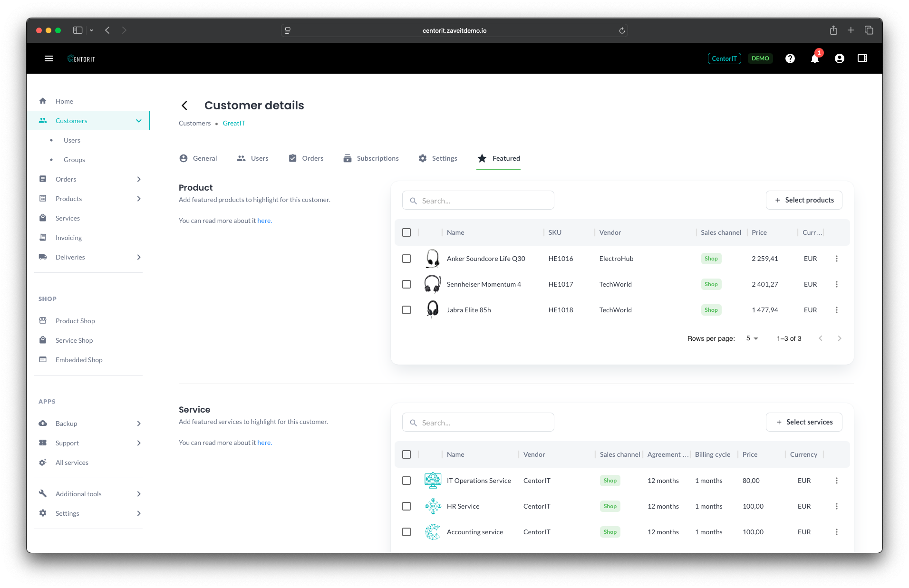
Task: Switch to the Users tab
Action: (252, 158)
